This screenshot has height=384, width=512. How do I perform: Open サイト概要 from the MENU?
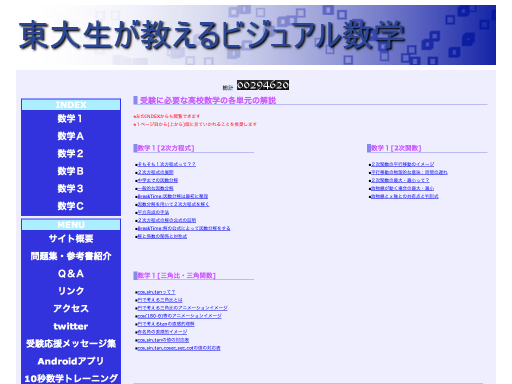point(71,239)
